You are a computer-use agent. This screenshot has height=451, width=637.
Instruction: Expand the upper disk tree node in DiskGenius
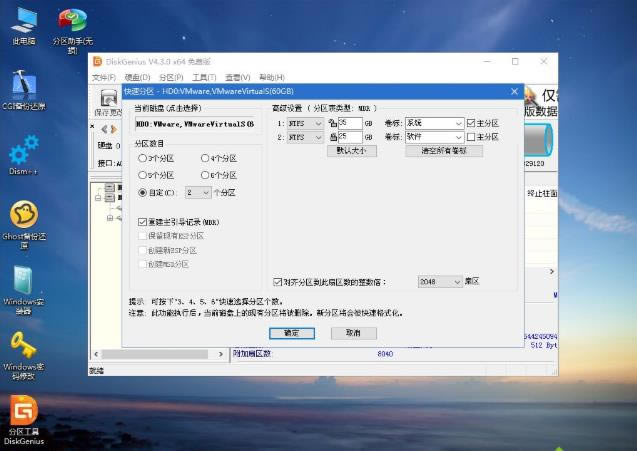tap(98, 197)
